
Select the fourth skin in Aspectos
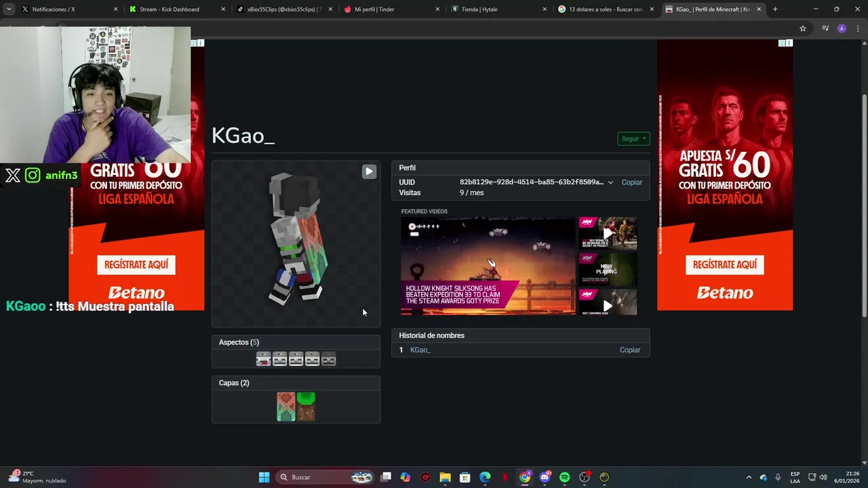click(x=313, y=359)
